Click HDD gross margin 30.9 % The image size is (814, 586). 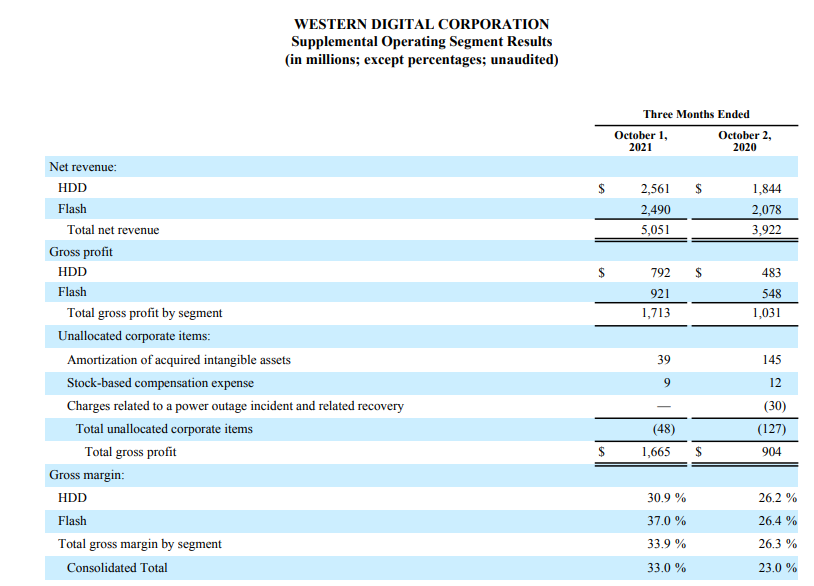pyautogui.click(x=666, y=498)
